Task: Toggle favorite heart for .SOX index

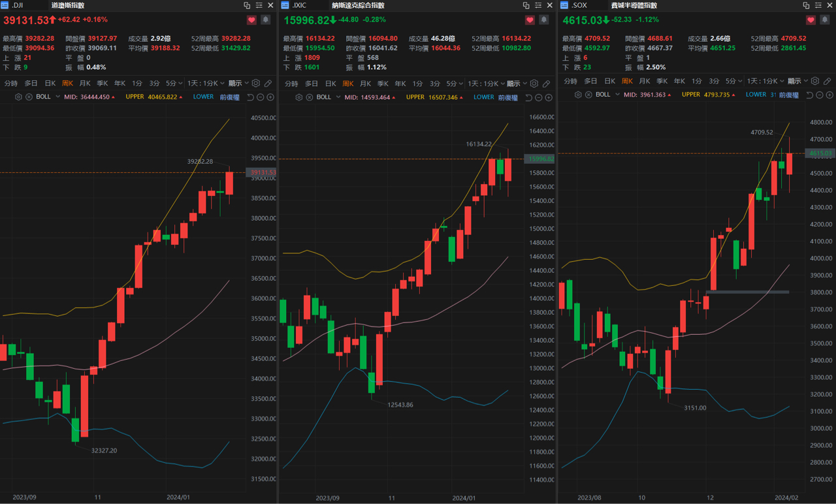Action: pos(811,20)
